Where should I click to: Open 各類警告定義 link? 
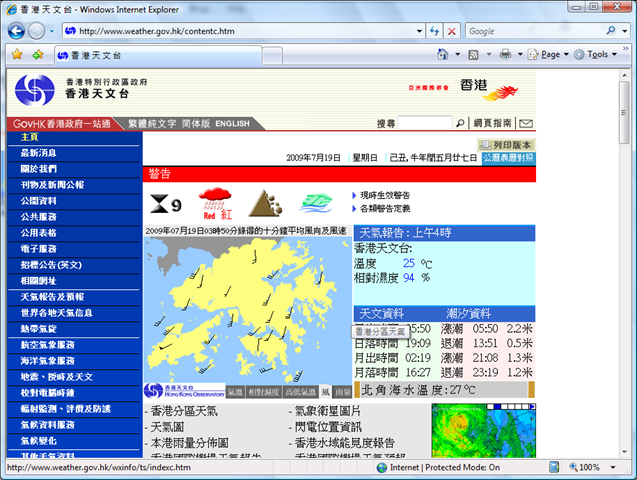(385, 208)
